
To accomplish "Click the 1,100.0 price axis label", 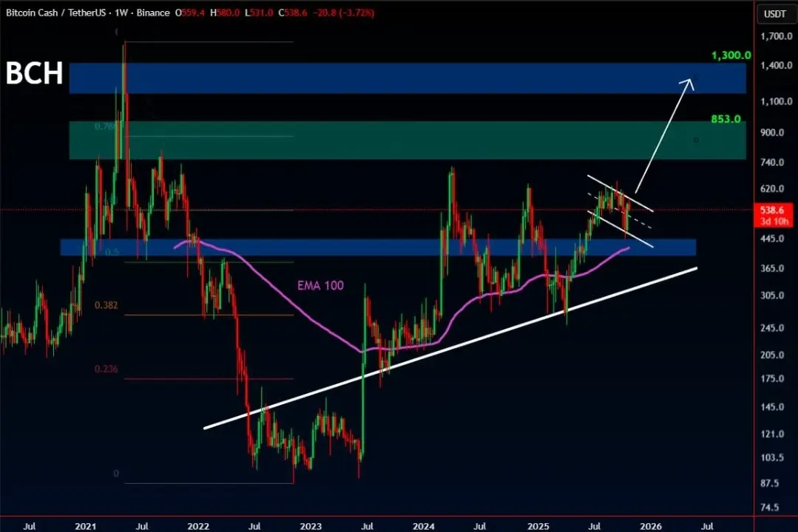I will 776,101.
